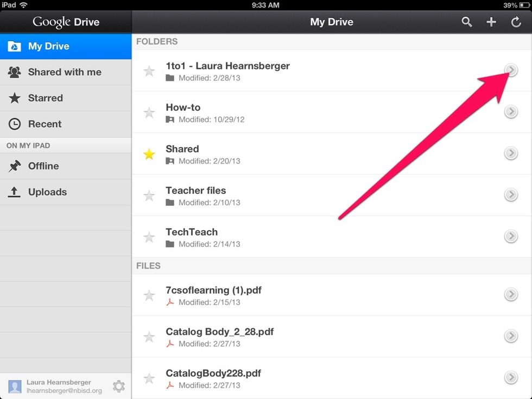532x399 pixels.
Task: Star the How-to folder
Action: (149, 113)
